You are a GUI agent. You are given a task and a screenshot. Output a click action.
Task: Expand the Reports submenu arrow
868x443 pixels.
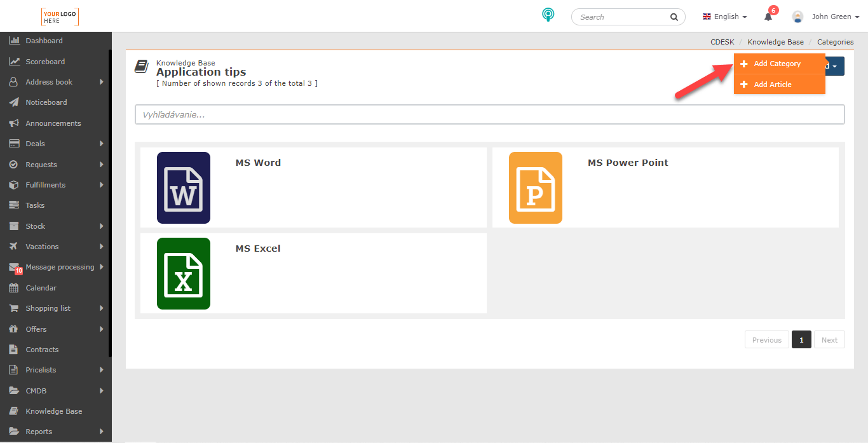tap(102, 432)
